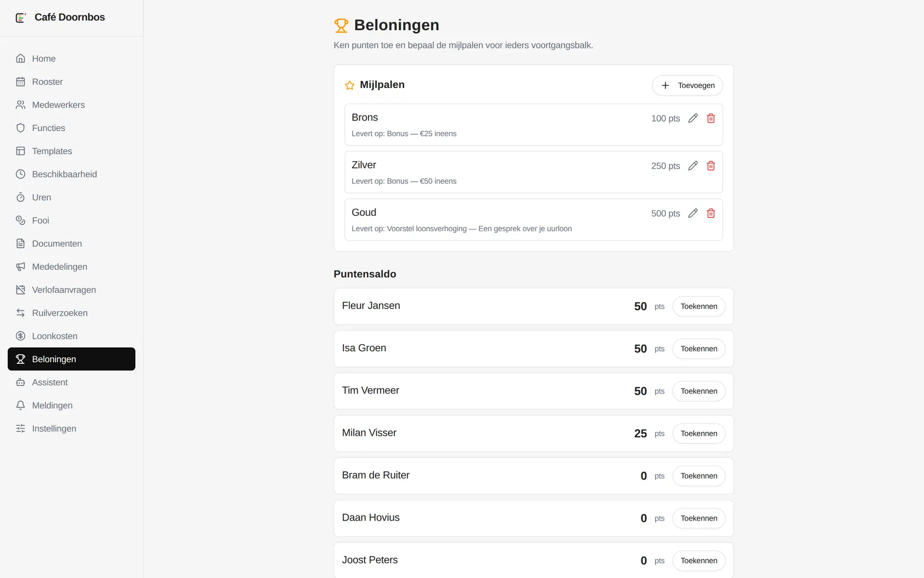Click the Brons milestone name
Screen dimensions: 924x578
365,117
